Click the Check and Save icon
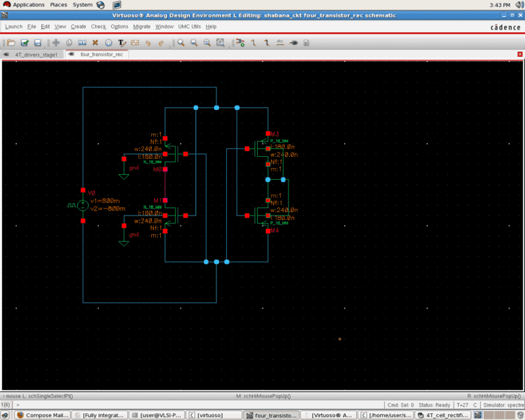Viewport: 525px width, 420px height. (24, 43)
